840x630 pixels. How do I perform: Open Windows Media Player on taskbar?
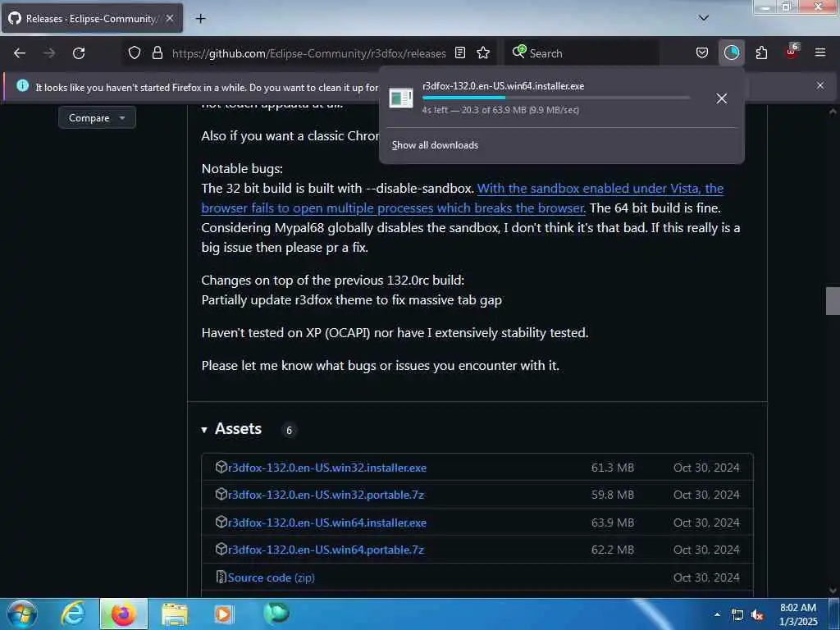click(x=224, y=614)
